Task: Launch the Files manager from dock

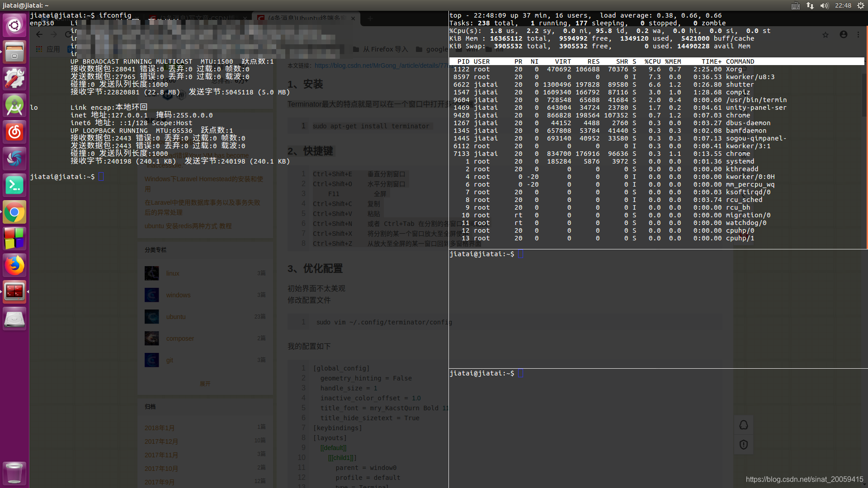Action: (x=14, y=52)
